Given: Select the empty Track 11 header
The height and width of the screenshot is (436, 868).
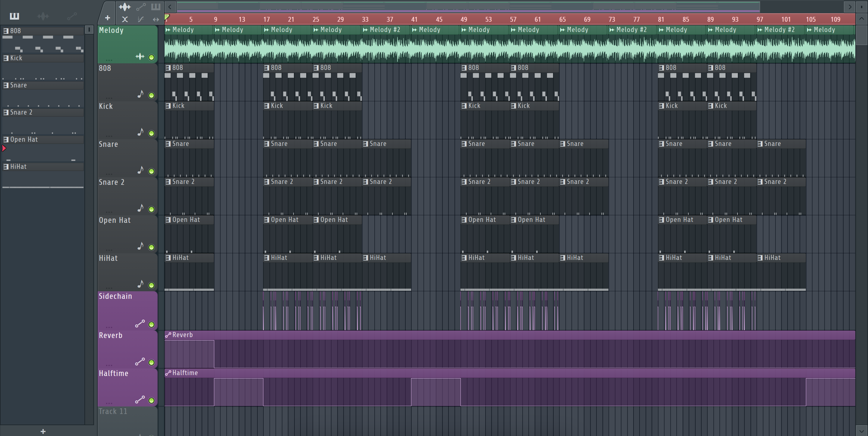Looking at the screenshot, I should 127,421.
